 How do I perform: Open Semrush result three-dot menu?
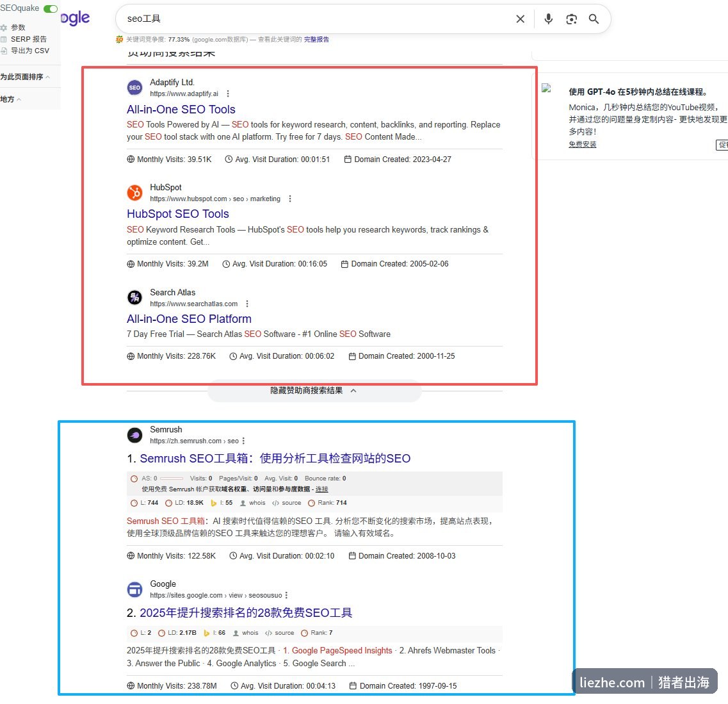tap(243, 441)
